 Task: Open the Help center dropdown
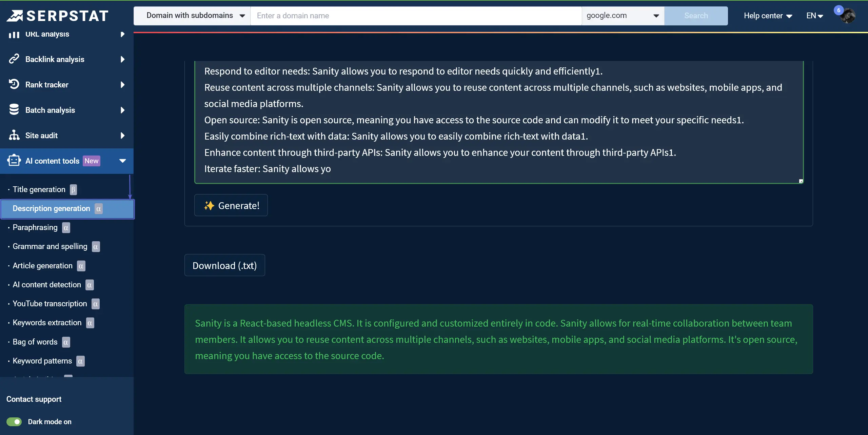(x=768, y=16)
